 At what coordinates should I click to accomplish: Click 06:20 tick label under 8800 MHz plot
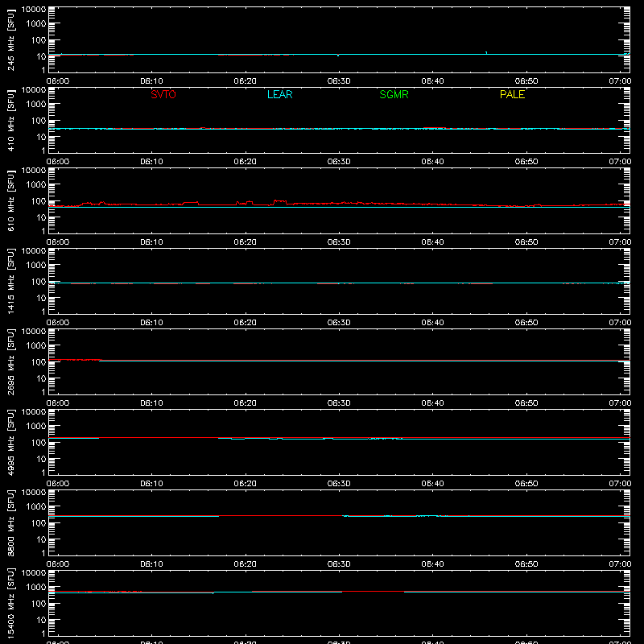[x=246, y=564]
